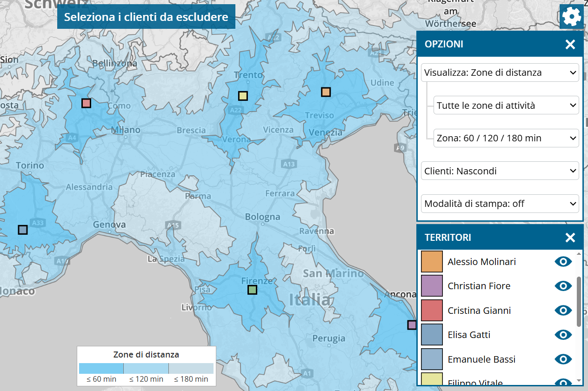Click the territori list scrollbar

coord(579,302)
